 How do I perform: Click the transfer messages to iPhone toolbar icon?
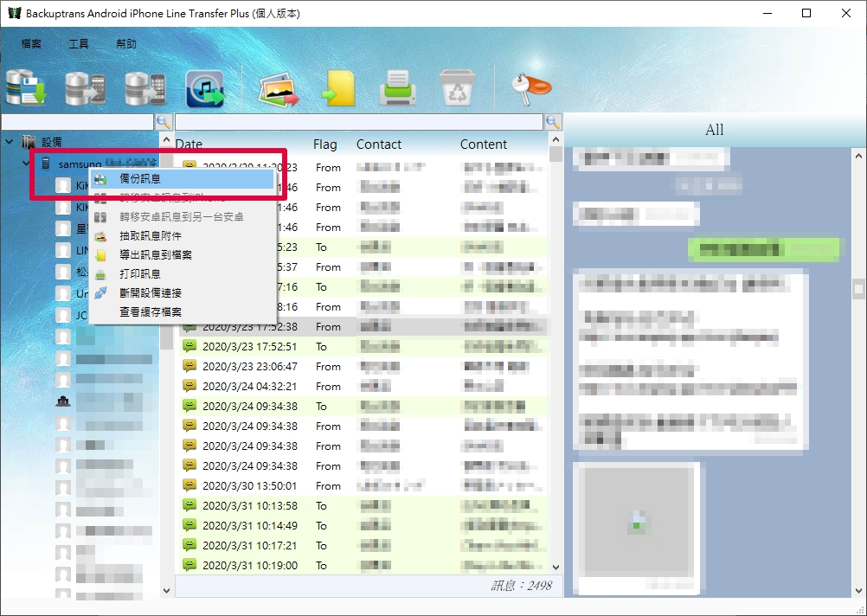(x=145, y=88)
